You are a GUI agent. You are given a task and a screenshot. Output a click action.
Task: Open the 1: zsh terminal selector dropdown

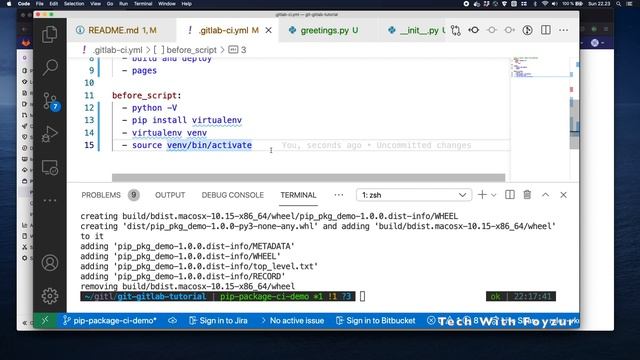pyautogui.click(x=414, y=195)
